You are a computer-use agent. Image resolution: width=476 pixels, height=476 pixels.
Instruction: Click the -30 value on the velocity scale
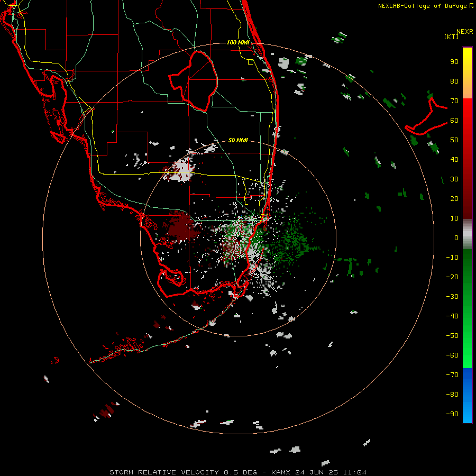click(452, 297)
